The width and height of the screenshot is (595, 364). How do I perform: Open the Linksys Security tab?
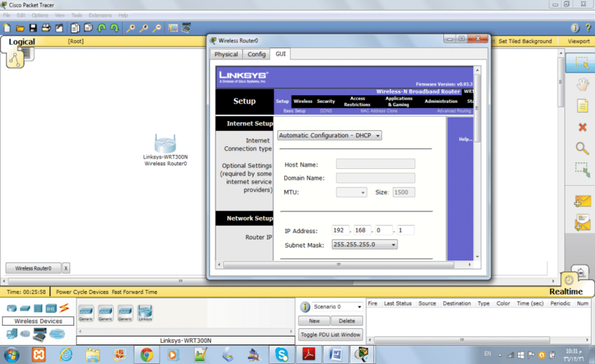tap(326, 101)
